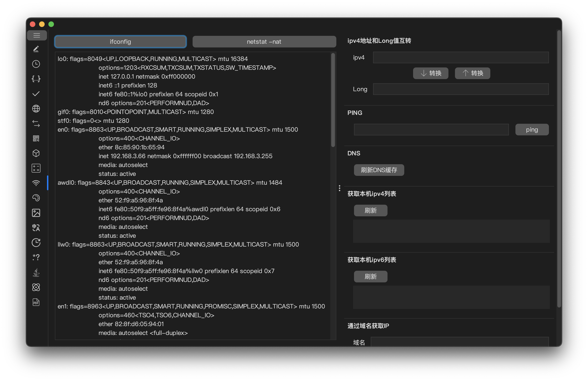
Task: Click the three-dot panel divider handle
Action: 339,188
